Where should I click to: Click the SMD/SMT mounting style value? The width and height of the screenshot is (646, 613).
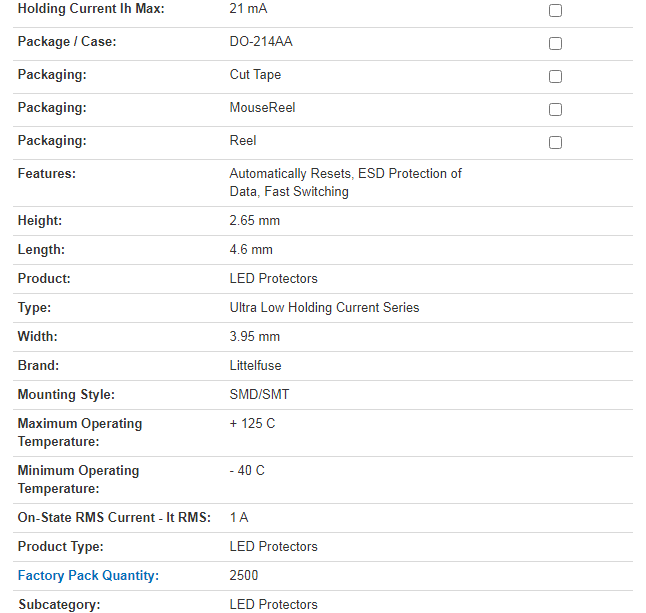[259, 394]
